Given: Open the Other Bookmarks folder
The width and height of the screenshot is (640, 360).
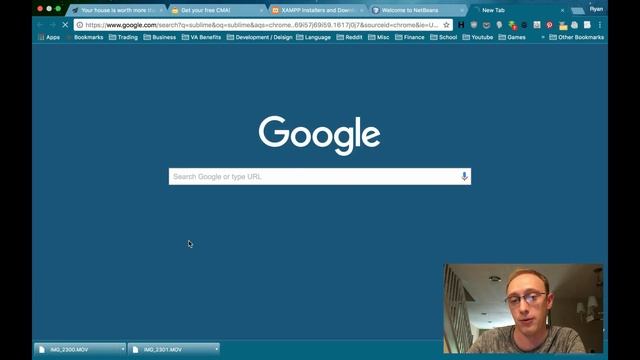Looking at the screenshot, I should (x=576, y=37).
